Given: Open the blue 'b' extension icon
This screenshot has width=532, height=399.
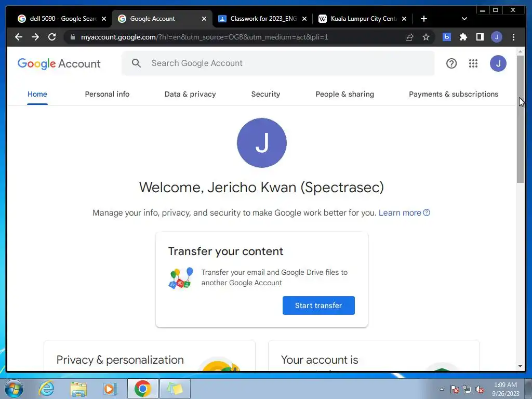Looking at the screenshot, I should [x=447, y=37].
